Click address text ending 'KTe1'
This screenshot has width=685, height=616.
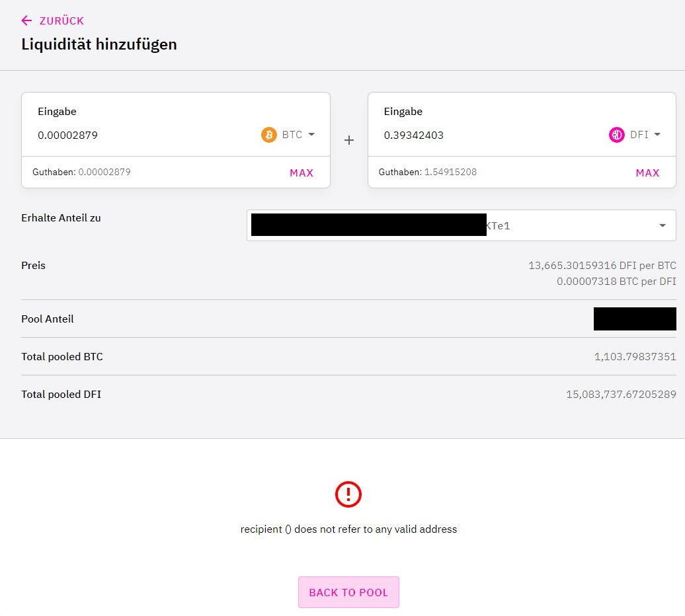coord(499,225)
